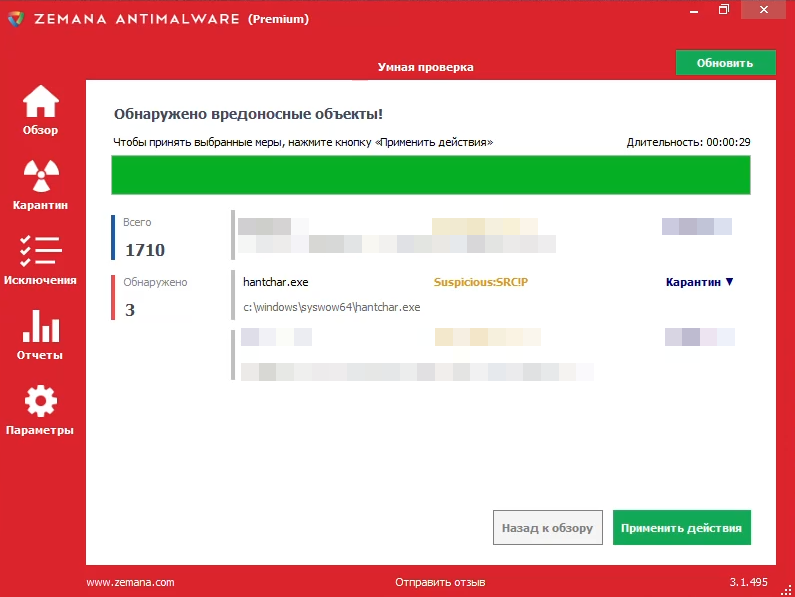The image size is (795, 597).
Task: Close the Zemana AntiMalware window
Action: pyautogui.click(x=764, y=10)
